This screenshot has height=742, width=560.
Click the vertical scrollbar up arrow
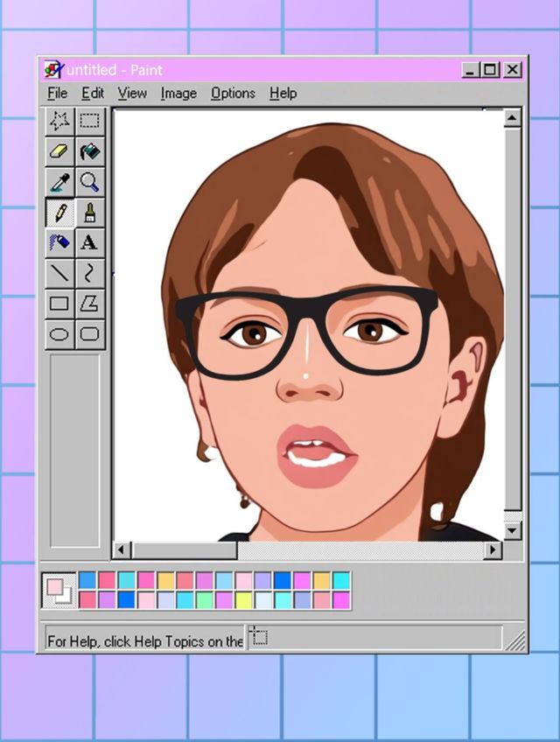tap(513, 118)
